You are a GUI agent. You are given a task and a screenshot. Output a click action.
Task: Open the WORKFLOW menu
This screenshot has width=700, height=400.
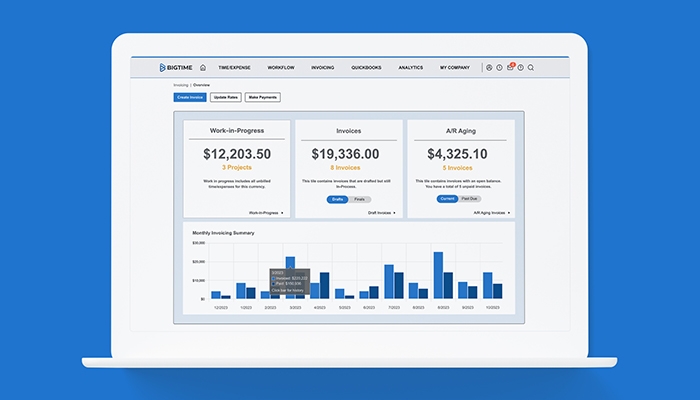click(x=281, y=68)
